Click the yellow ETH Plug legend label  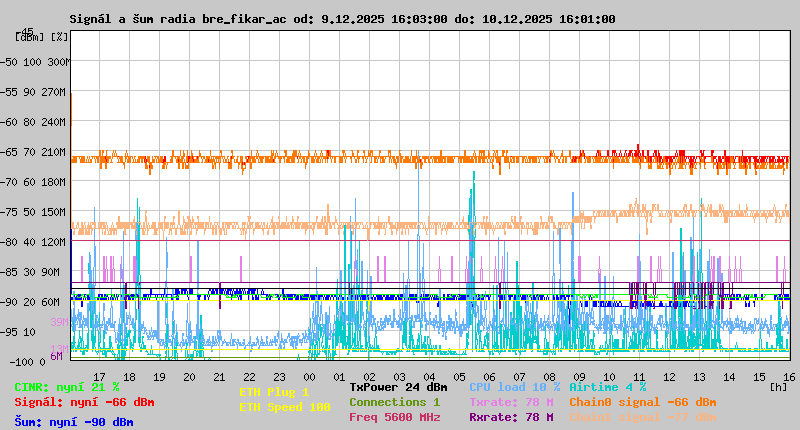click(x=274, y=392)
